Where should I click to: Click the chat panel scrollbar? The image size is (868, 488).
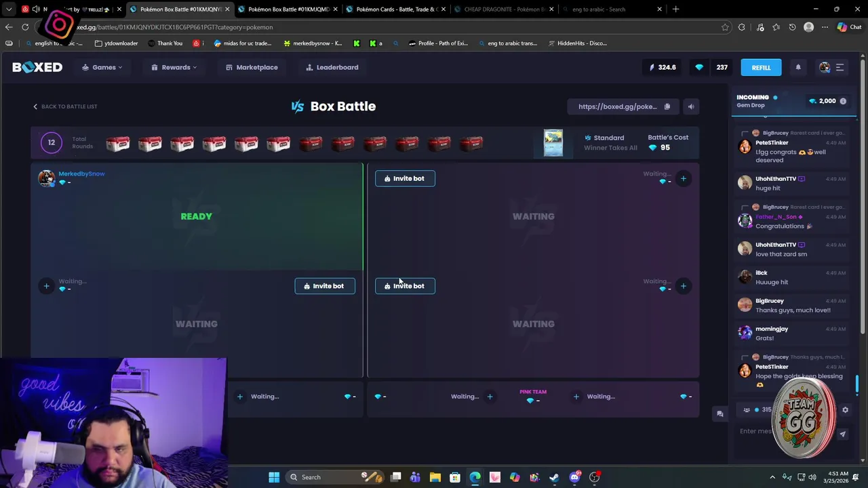coord(857,384)
